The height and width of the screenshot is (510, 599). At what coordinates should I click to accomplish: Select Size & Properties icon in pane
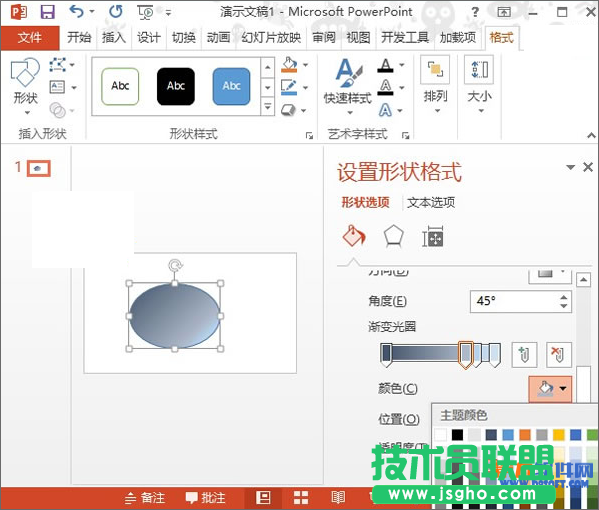(x=433, y=237)
